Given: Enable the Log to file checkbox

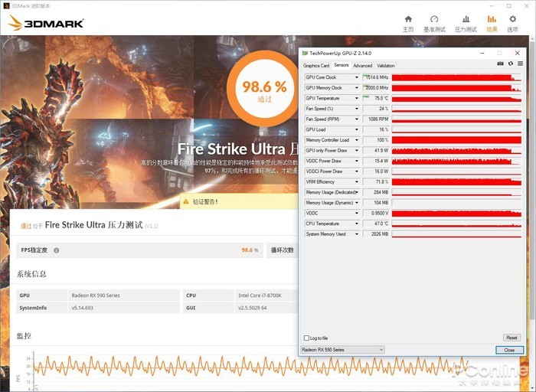Looking at the screenshot, I should click(306, 338).
